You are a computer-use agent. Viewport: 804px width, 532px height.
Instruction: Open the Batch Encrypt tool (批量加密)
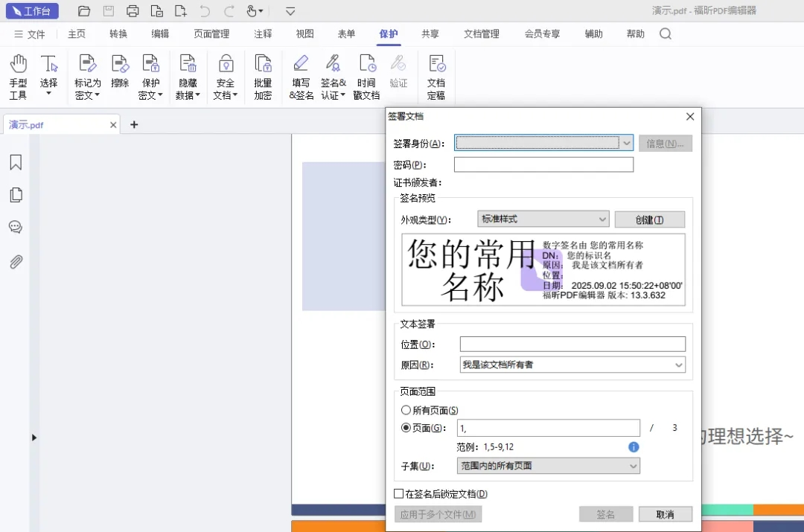(263, 74)
